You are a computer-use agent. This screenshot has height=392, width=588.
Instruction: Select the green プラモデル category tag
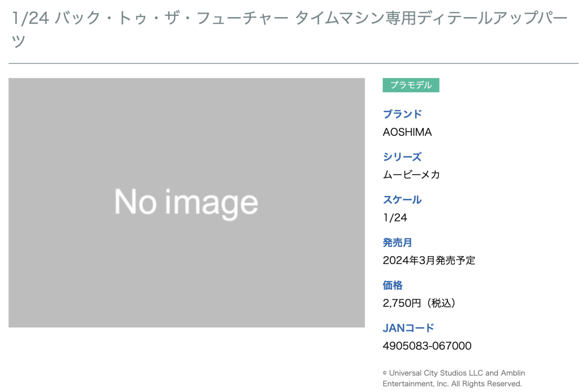tap(411, 85)
